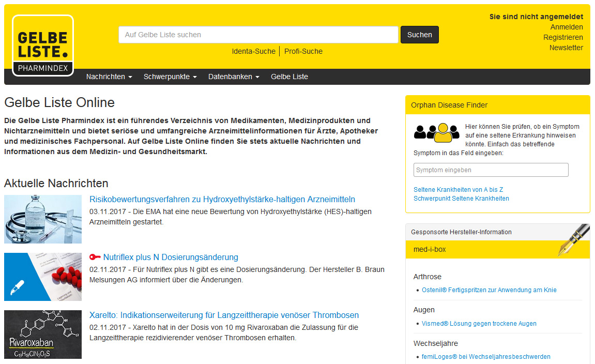This screenshot has height=364, width=595.
Task: Open 'Schwerpunkt Seltene Krankheiten' link
Action: [x=462, y=199]
